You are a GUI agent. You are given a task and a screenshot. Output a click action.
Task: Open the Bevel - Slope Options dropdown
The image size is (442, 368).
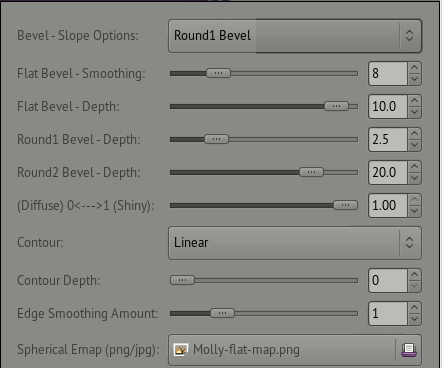point(295,36)
